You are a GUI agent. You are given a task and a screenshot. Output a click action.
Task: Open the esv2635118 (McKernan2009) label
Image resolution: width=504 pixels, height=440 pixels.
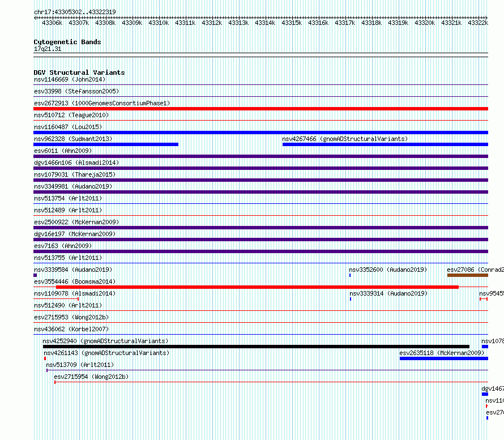click(x=442, y=353)
